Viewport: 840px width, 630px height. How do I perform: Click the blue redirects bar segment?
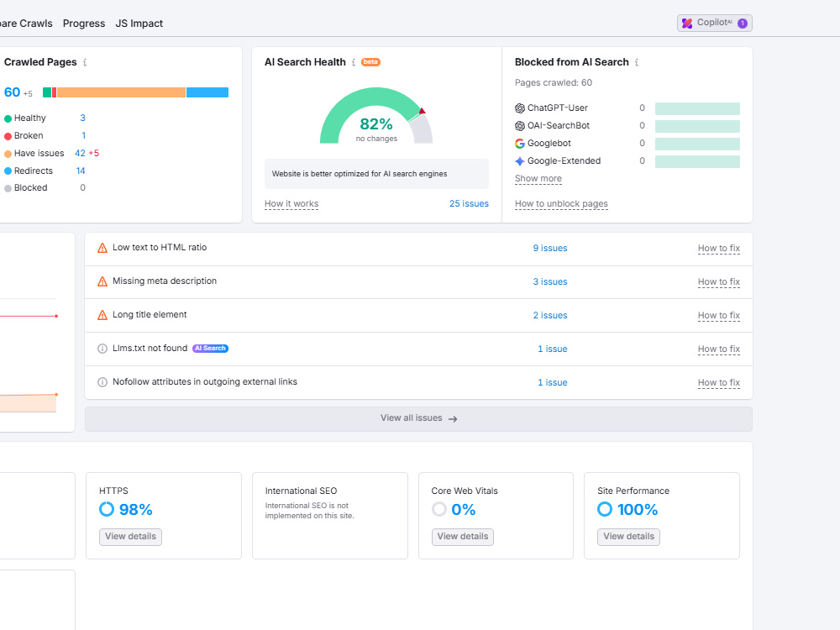207,92
